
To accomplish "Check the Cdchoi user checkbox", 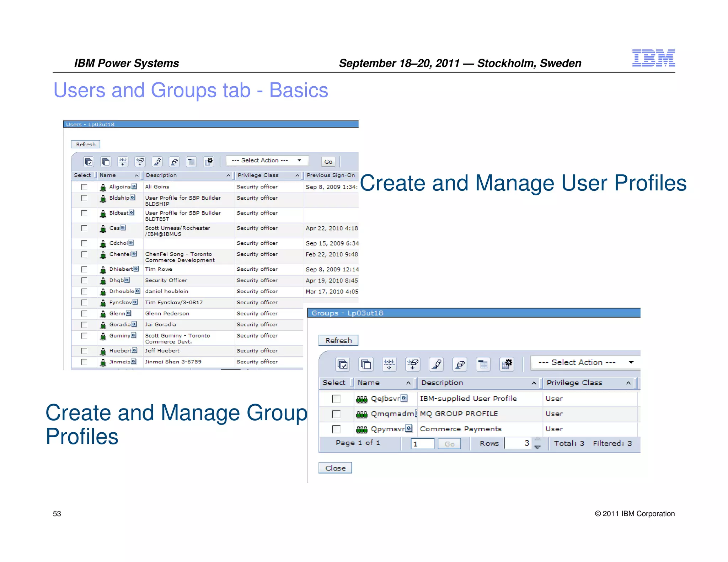I will pos(84,243).
